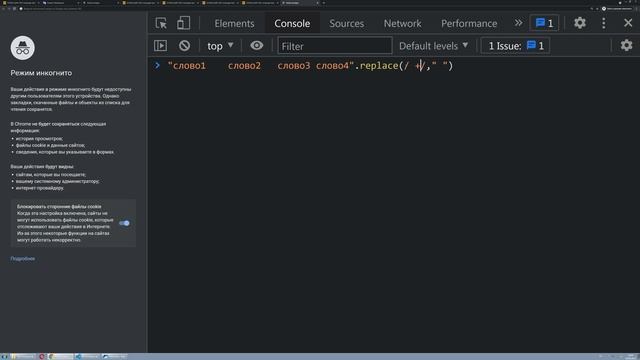Open the top JavaScript context dropdown
Viewport: 640px width, 360px height.
click(x=220, y=46)
